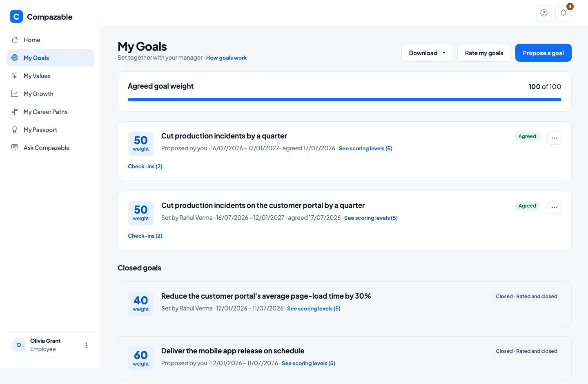This screenshot has height=384, width=588.
Task: Open user menu dots beside Olivia Grant
Action: 86,345
